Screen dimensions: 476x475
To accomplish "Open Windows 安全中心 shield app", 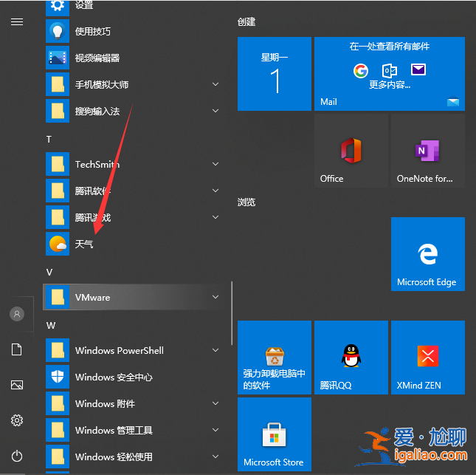I will (x=58, y=377).
